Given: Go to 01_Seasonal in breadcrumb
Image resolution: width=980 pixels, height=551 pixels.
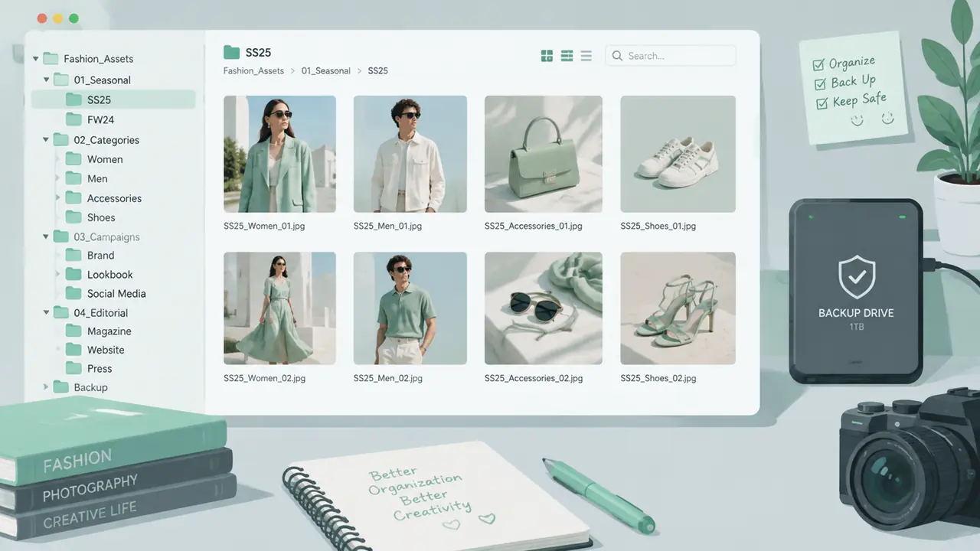Looking at the screenshot, I should [326, 70].
